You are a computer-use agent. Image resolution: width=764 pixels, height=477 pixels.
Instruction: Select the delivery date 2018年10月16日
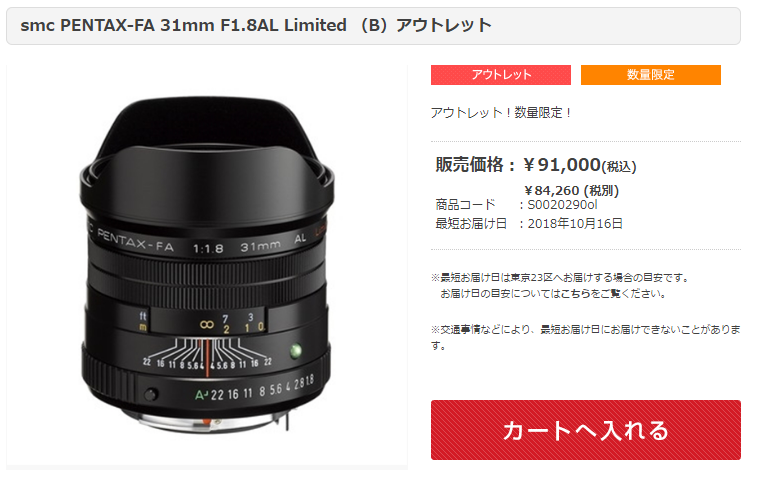575,224
